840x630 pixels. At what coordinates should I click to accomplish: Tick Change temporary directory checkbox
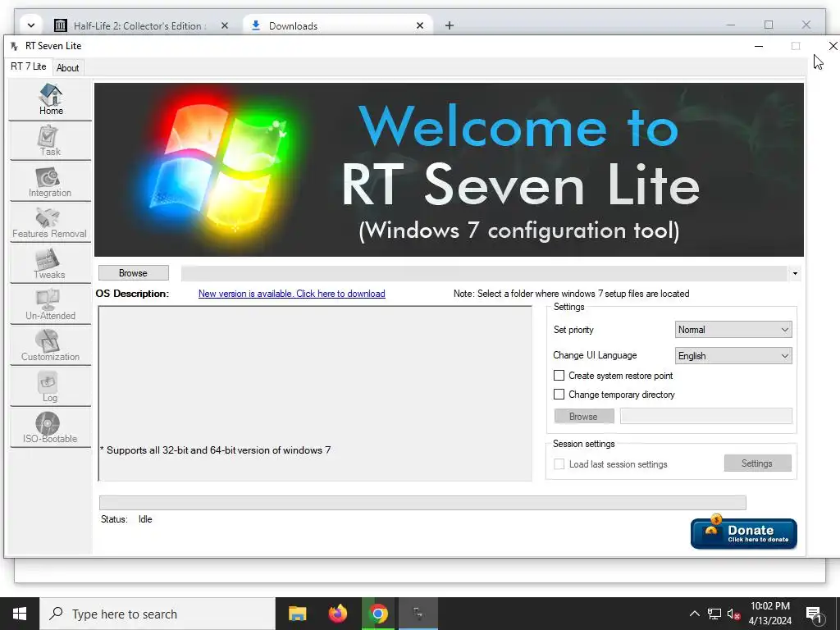coord(559,395)
